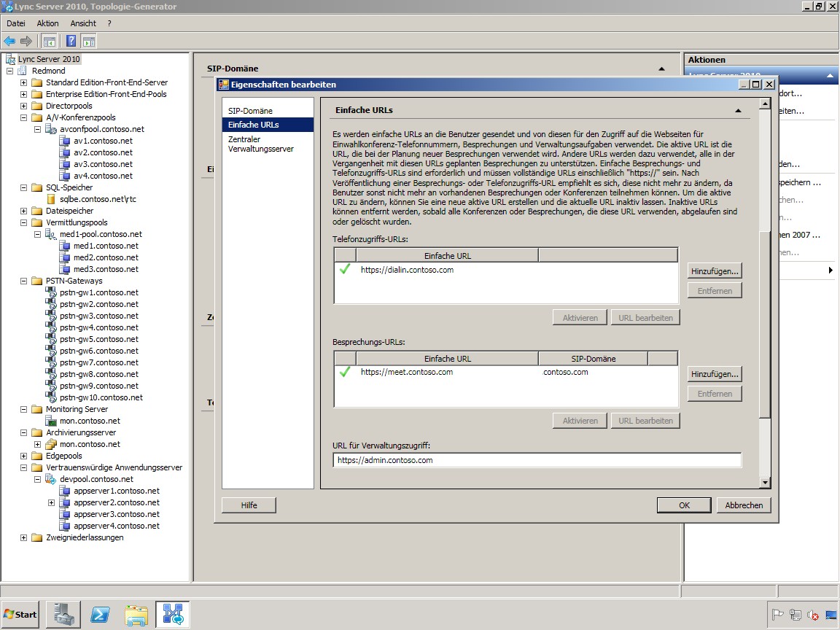Open Server Manager from the taskbar
The height and width of the screenshot is (630, 840).
pos(63,614)
